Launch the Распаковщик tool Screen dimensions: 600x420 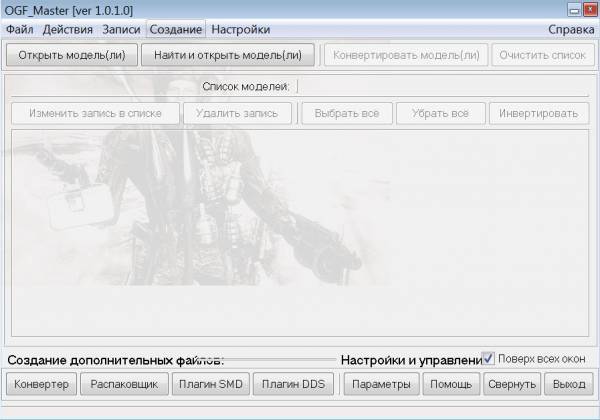tap(124, 384)
